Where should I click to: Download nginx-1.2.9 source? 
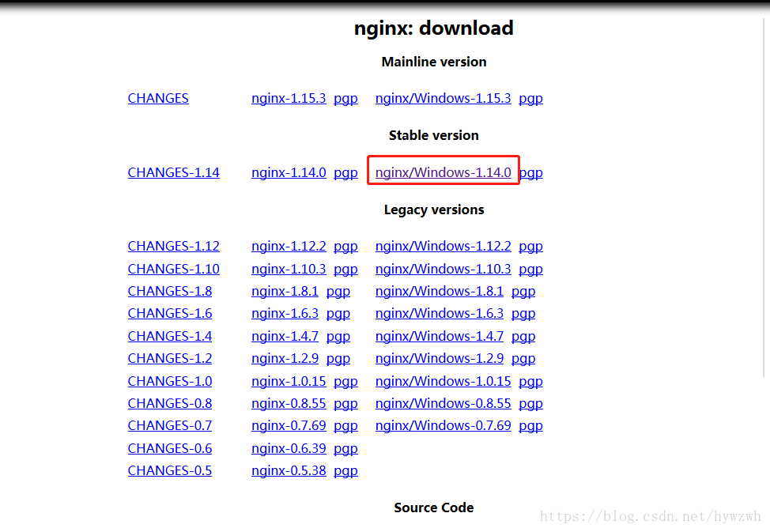click(x=285, y=359)
